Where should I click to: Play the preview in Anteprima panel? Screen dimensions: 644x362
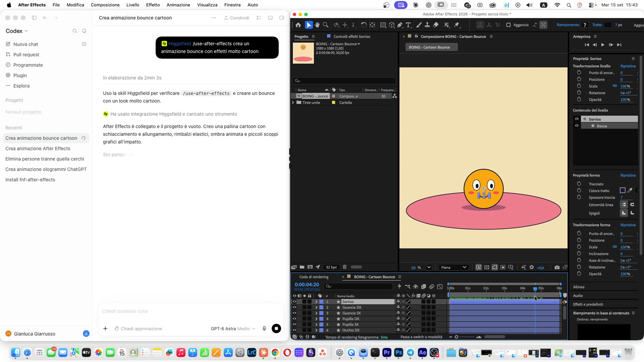tap(603, 45)
